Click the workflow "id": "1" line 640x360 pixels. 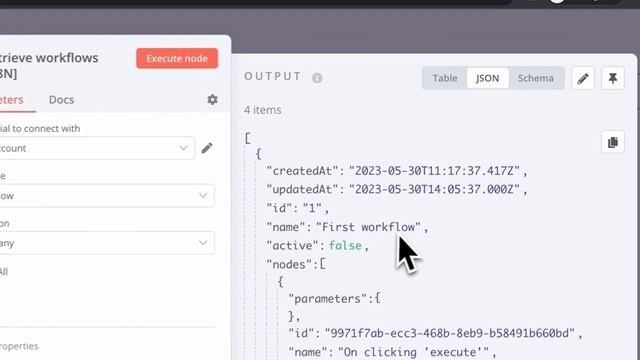point(298,208)
